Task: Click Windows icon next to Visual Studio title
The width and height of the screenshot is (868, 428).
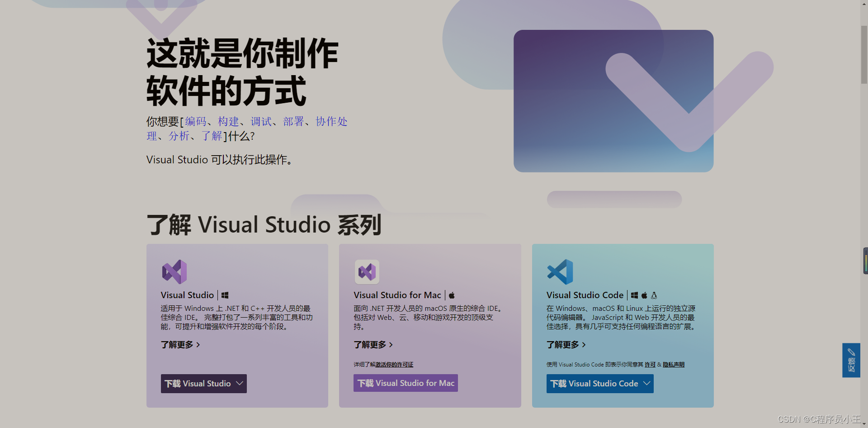Action: [225, 295]
